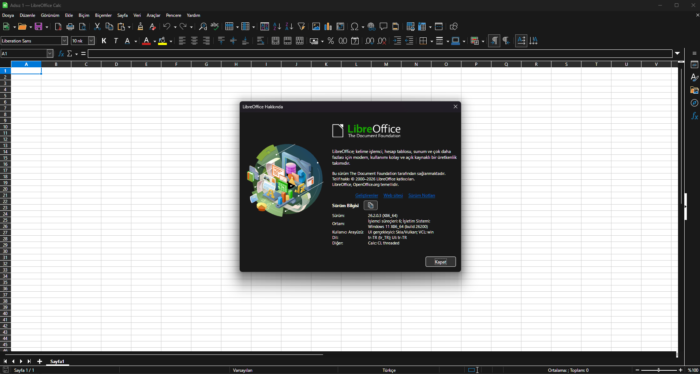Apply yellow background color swatch

pyautogui.click(x=162, y=41)
